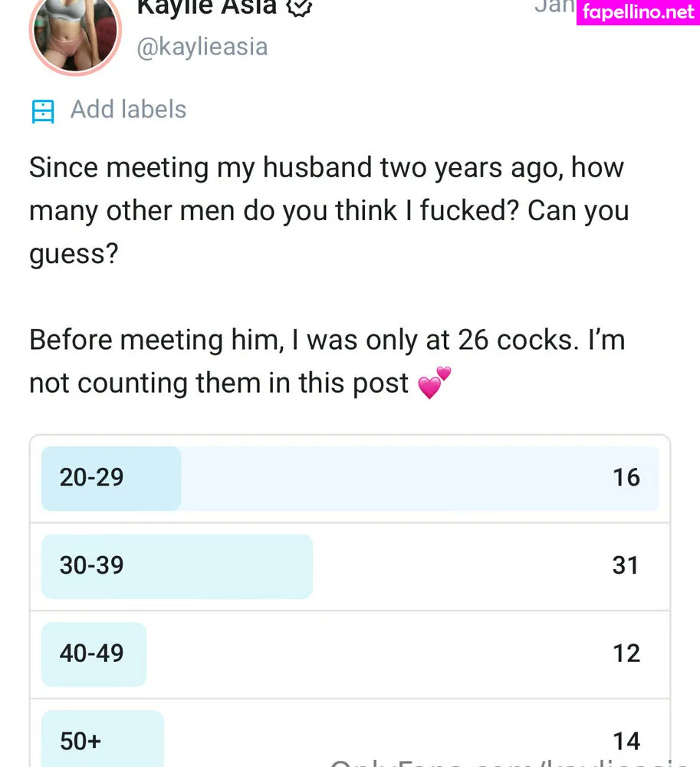Vote for the 20-29 poll option
Screen dimensions: 700x767
[x=350, y=479]
